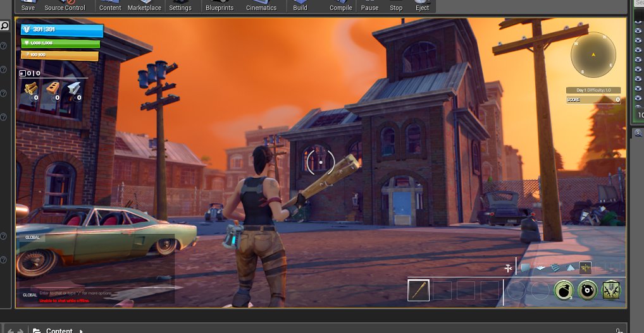Click the heart icon on green health bar
Viewport: 644px width, 333px height.
click(x=27, y=42)
